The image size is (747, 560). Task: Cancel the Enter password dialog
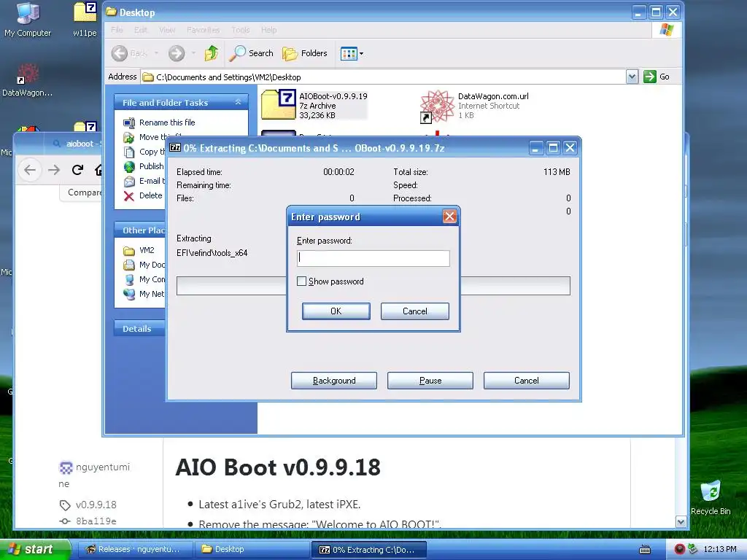click(x=414, y=311)
